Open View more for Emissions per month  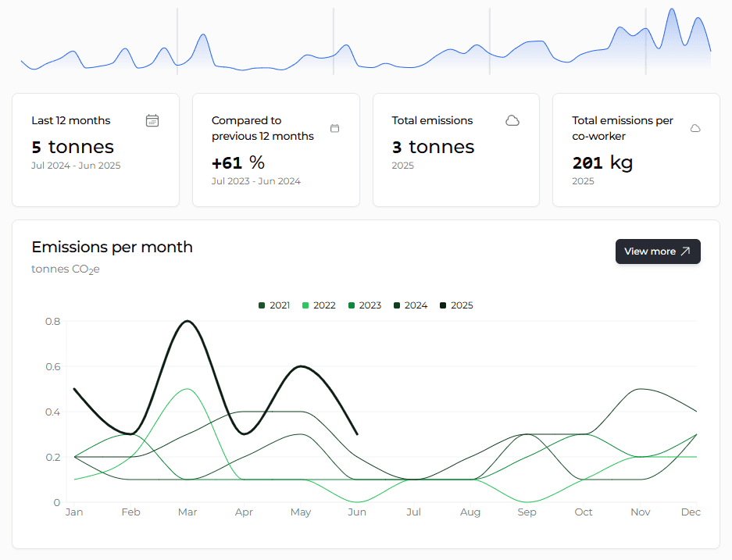point(657,251)
